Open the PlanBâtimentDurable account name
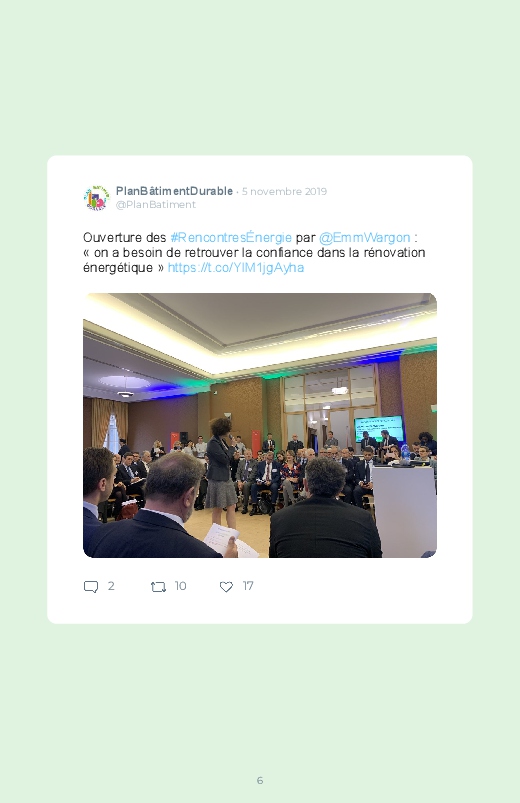Screen dimensions: 520x803 174,191
